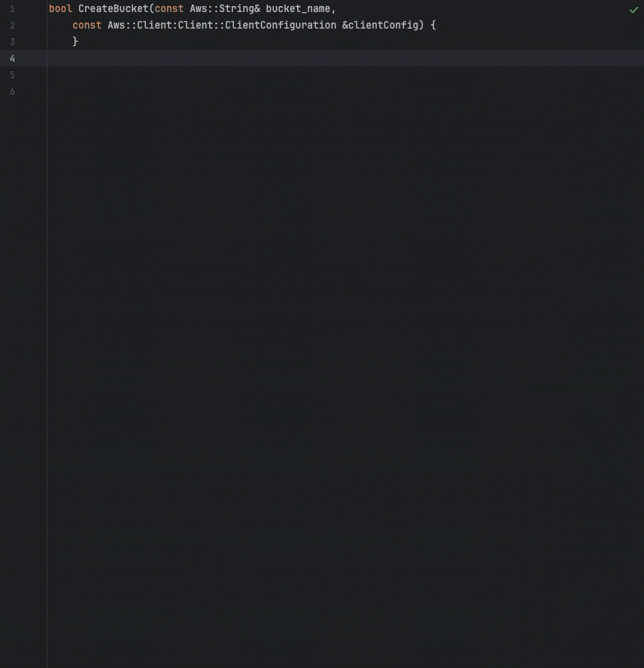Viewport: 644px width, 668px height.
Task: Select line number 4 in the gutter
Action: click(12, 58)
